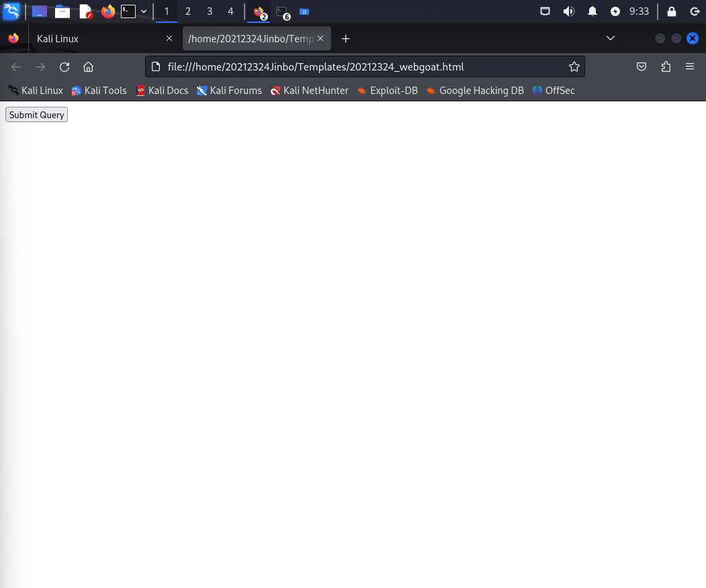Screen dimensions: 706x588
Task: Open the Kali Linux bookmark
Action: [36, 91]
